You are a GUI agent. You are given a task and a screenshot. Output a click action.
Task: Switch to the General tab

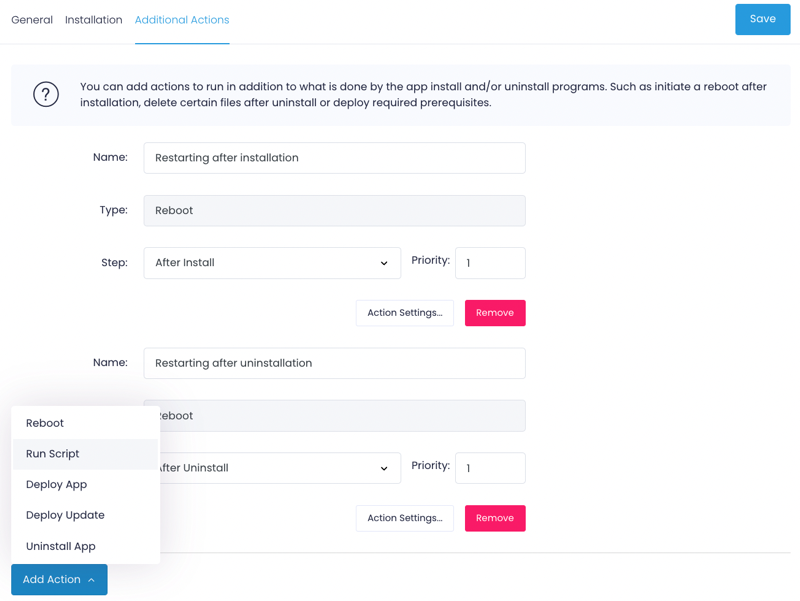pos(31,19)
